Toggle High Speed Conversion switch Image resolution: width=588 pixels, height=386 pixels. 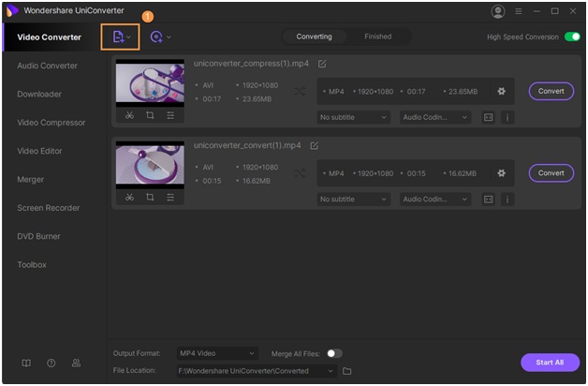click(x=572, y=37)
